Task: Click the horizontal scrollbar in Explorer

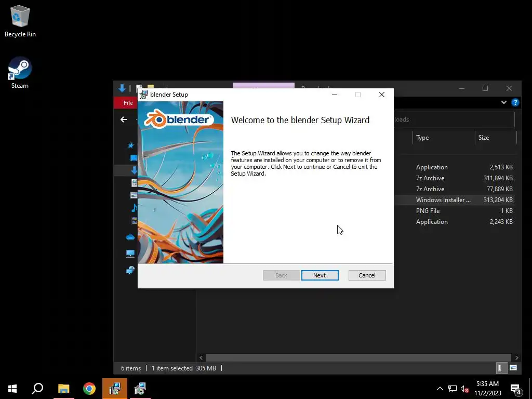Action: pos(358,357)
